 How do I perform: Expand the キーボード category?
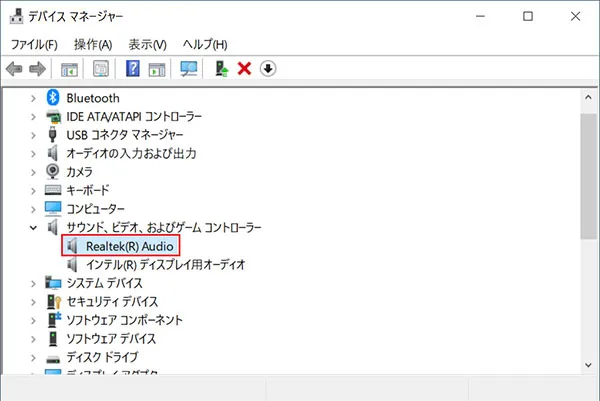coord(33,191)
